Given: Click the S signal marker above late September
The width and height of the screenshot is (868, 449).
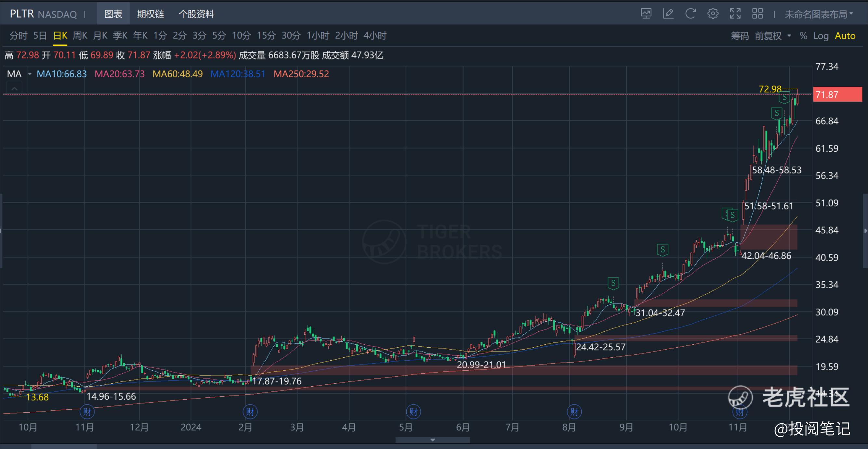Looking at the screenshot, I should click(x=663, y=250).
